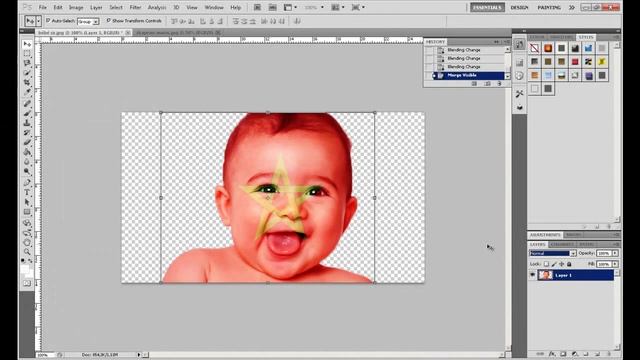This screenshot has height=360, width=640.
Task: Select the Move tool in the toolbox
Action: tap(27, 44)
